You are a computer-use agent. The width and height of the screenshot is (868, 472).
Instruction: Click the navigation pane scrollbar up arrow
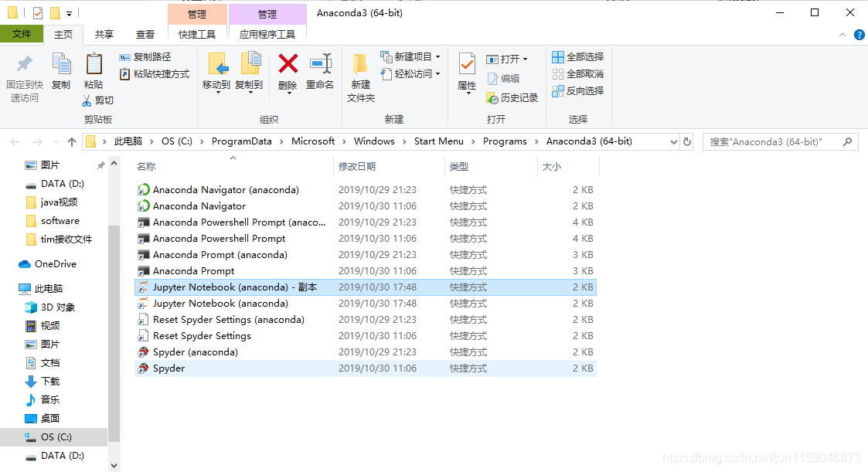point(114,163)
